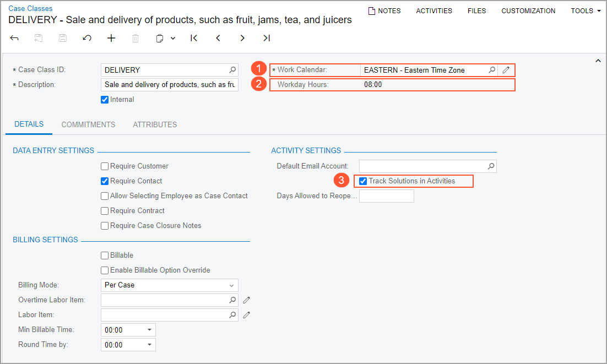
Task: Uncheck Track Solutions in Activities
Action: pyautogui.click(x=363, y=181)
